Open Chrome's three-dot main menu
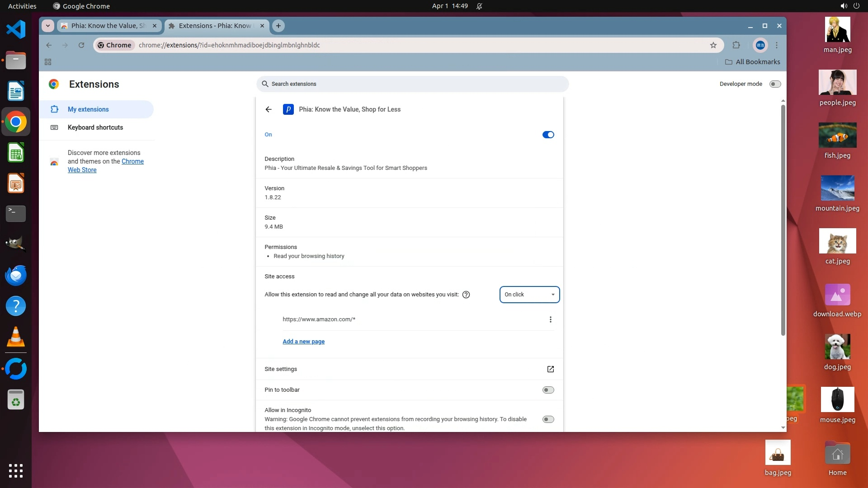 pyautogui.click(x=777, y=45)
